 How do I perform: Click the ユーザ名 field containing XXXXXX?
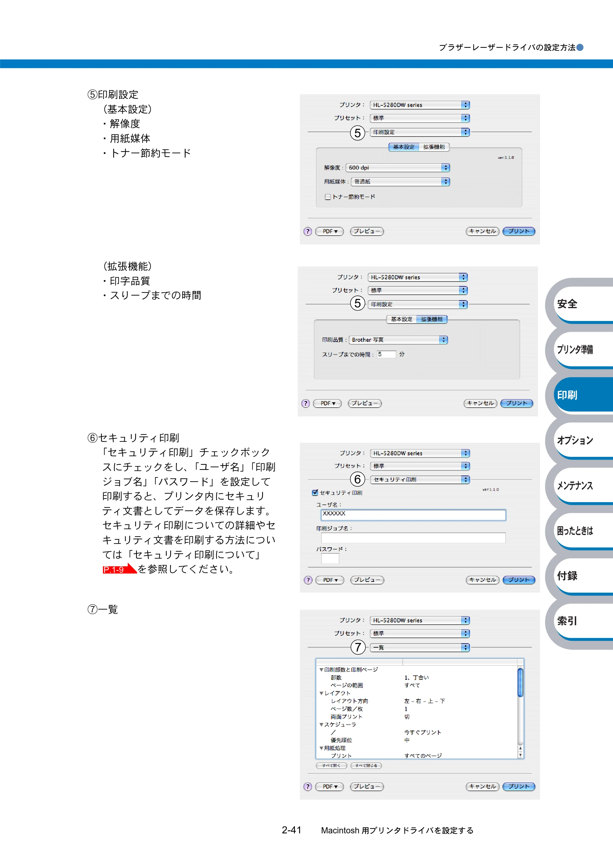pyautogui.click(x=413, y=515)
